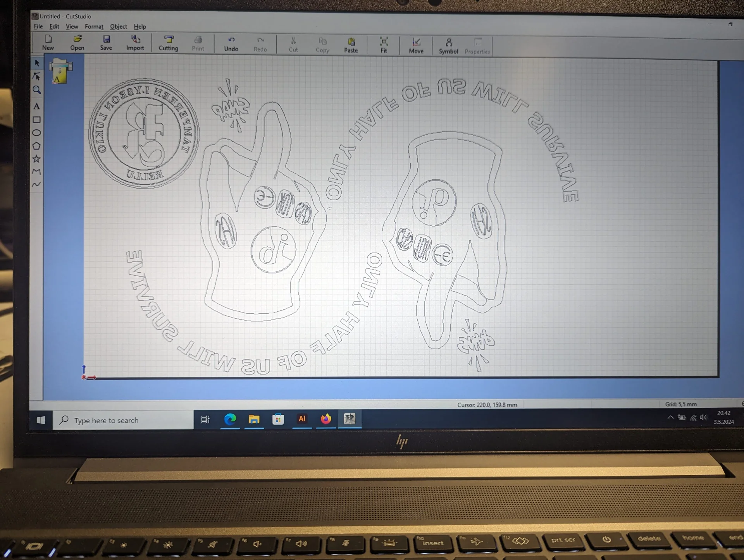Pick the star shape tool

(37, 159)
